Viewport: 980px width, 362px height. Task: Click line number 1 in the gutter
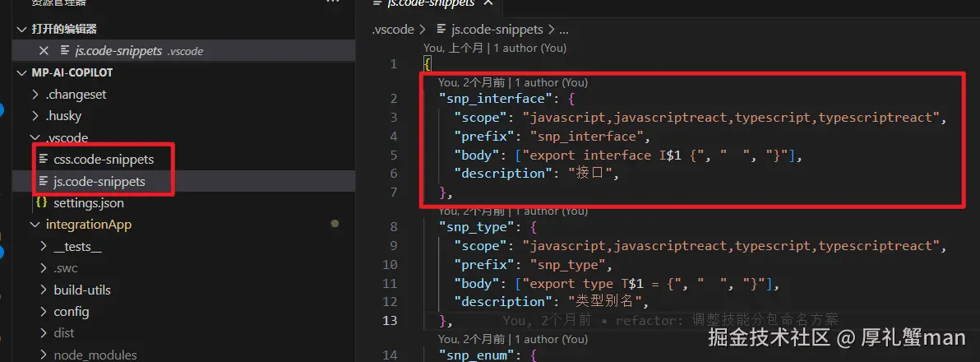click(393, 64)
